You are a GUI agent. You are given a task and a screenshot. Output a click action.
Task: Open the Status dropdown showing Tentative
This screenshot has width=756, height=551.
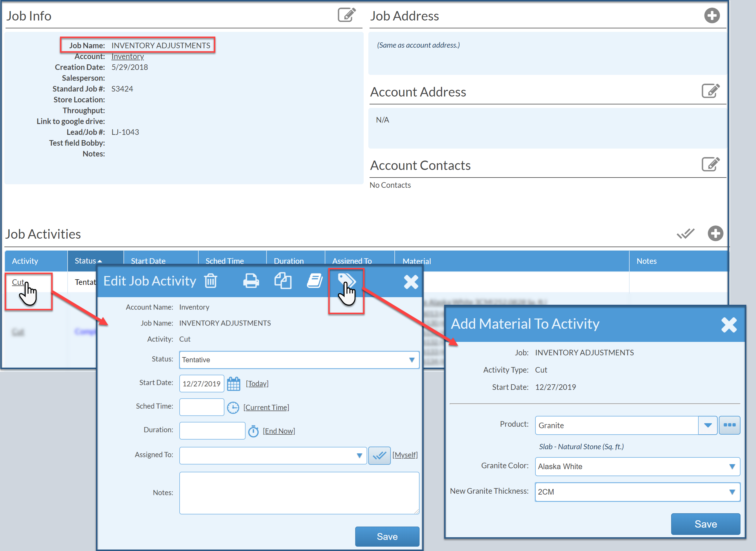click(x=299, y=359)
